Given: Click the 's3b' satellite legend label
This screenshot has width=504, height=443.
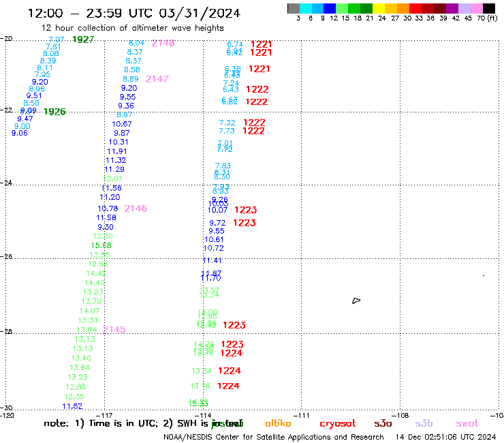Looking at the screenshot, I should [424, 423].
